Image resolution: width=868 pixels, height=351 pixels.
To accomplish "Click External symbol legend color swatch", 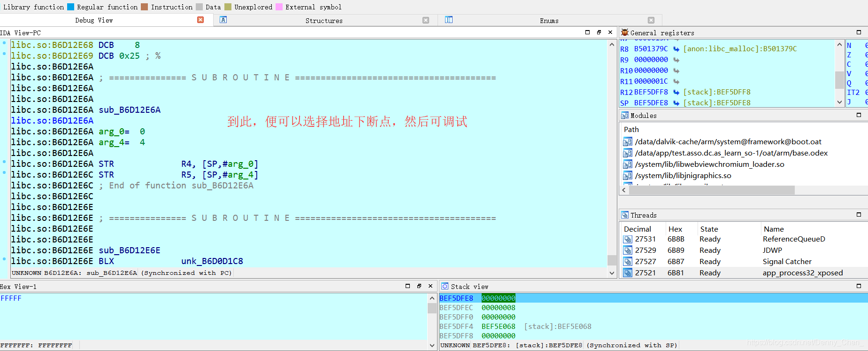I will tap(279, 7).
